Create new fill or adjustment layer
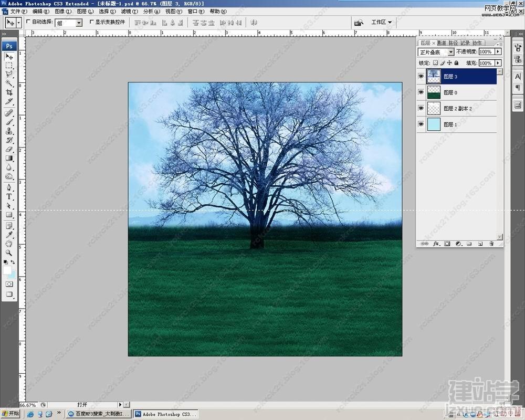Image resolution: width=525 pixels, height=420 pixels. [458, 244]
